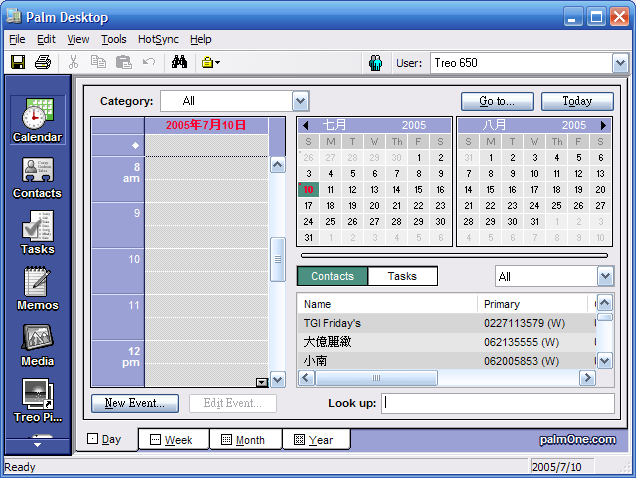This screenshot has height=478, width=636.
Task: Click the 11 o'clock time slot
Action: point(206,317)
